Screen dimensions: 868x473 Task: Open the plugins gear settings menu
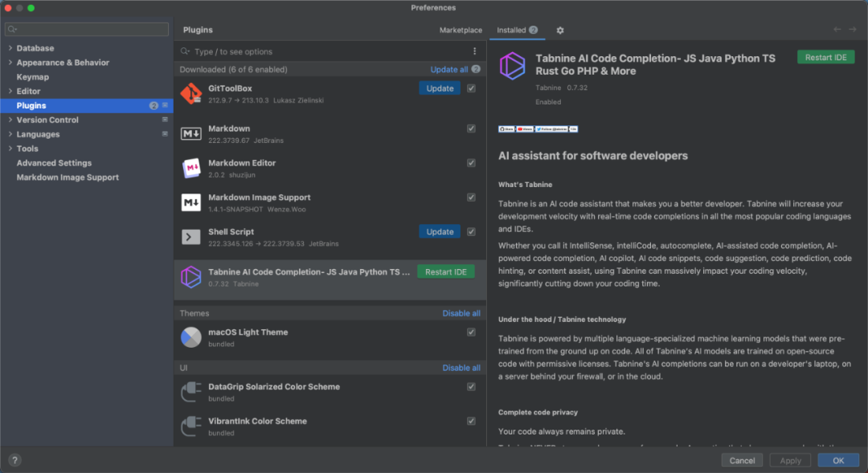[x=560, y=31]
